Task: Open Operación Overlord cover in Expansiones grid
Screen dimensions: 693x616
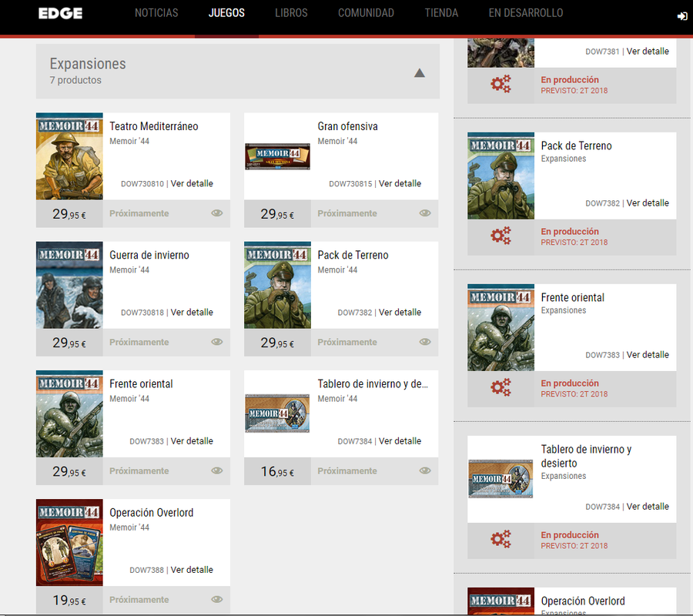Action: 69,543
